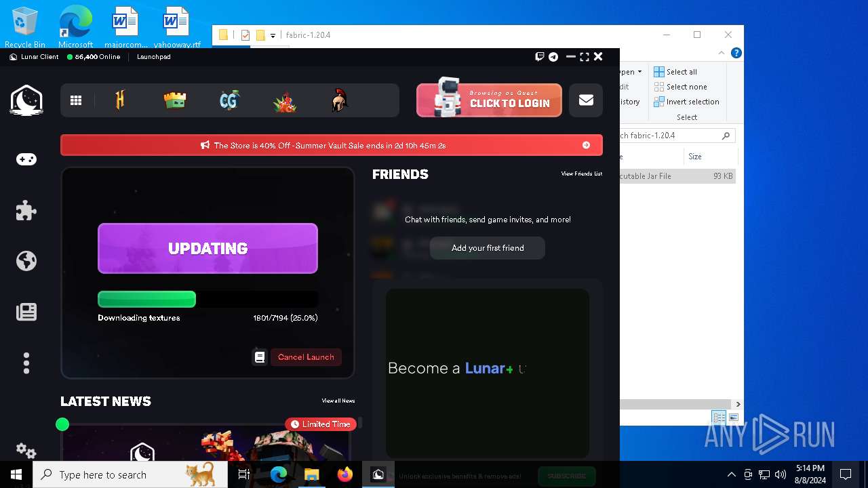Screen dimensions: 868x488
Task: Open the Lunar Client settings gears icon
Action: click(26, 451)
